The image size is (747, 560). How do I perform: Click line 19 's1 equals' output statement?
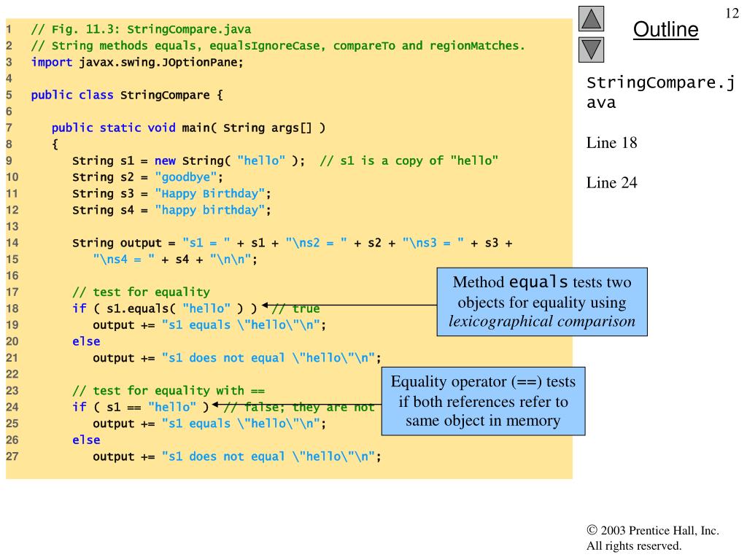click(x=209, y=325)
